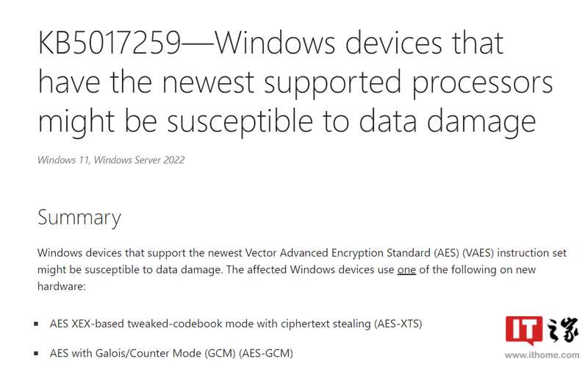Click the "Windows 11, Windows Server 2022" subtitle
Image resolution: width=588 pixels, height=367 pixels.
tap(111, 160)
